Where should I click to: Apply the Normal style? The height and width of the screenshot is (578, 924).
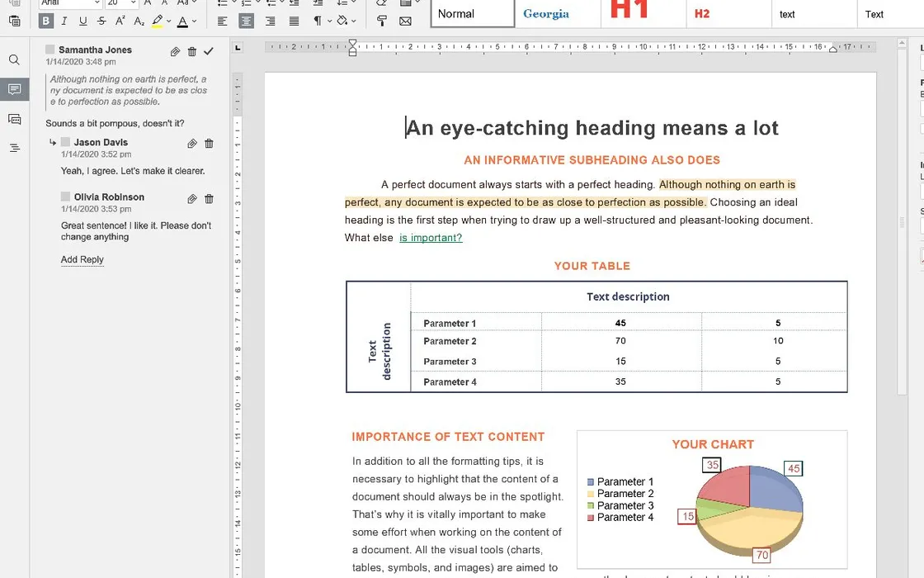point(473,13)
